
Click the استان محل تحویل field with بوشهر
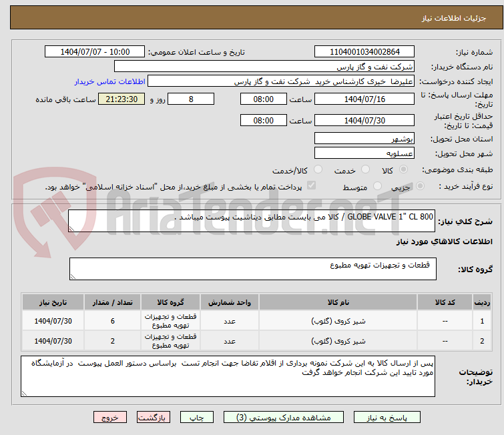click(364, 139)
